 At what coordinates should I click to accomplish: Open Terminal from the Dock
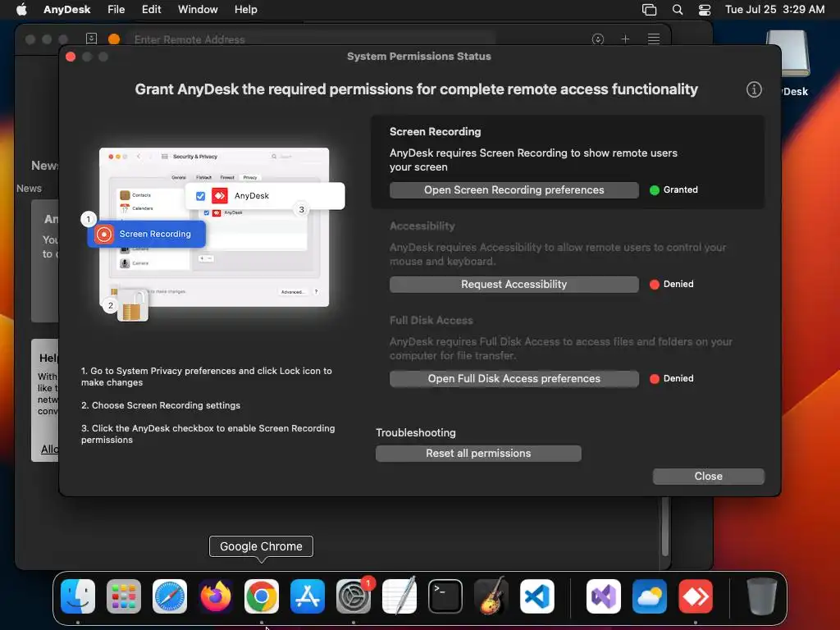[445, 596]
